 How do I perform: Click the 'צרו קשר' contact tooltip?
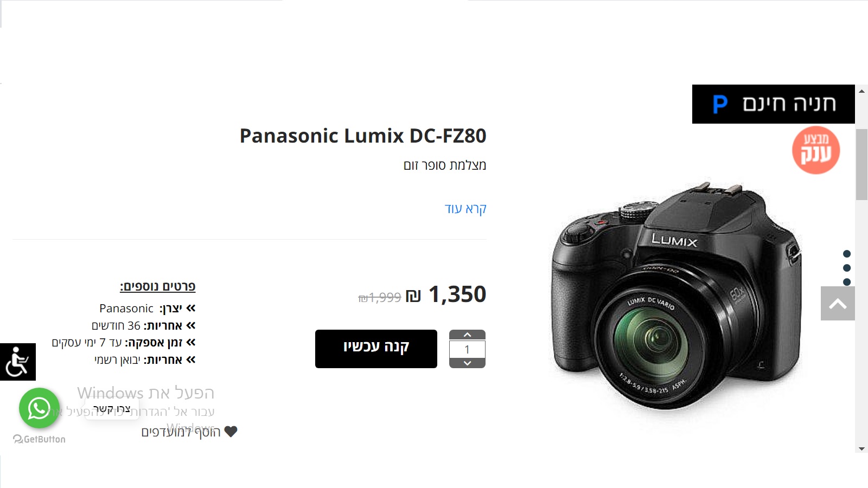coord(111,409)
